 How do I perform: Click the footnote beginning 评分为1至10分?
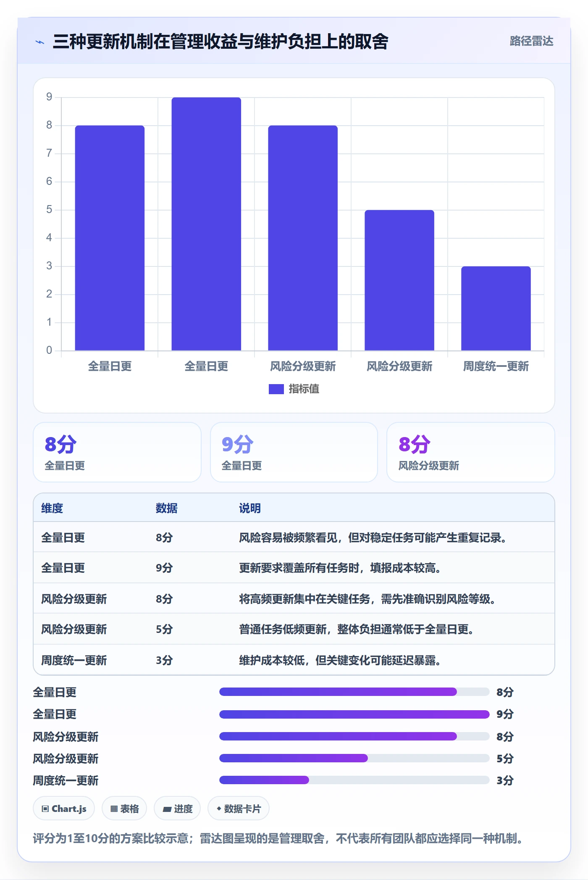click(278, 838)
